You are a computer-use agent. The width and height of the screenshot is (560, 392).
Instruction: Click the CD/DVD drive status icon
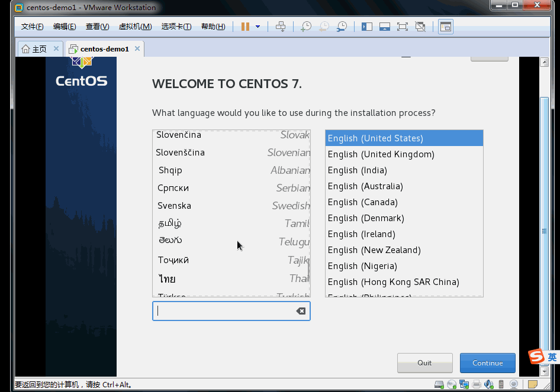point(452,384)
